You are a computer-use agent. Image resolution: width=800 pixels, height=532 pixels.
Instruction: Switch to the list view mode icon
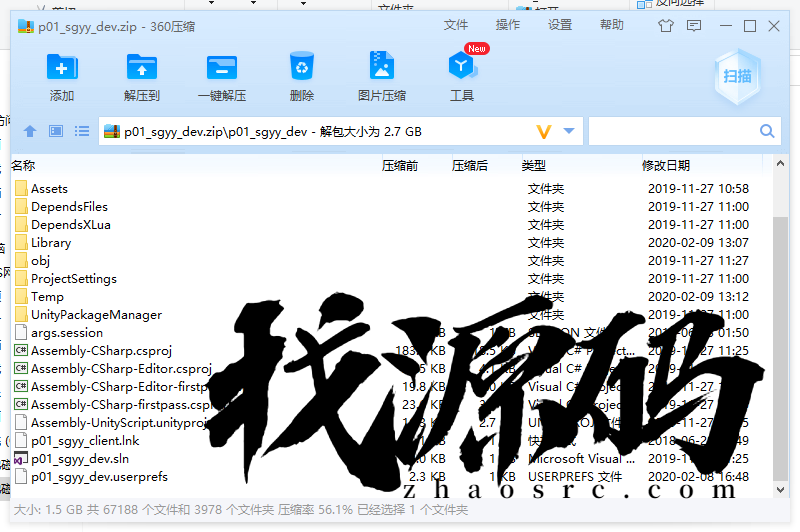tap(82, 132)
